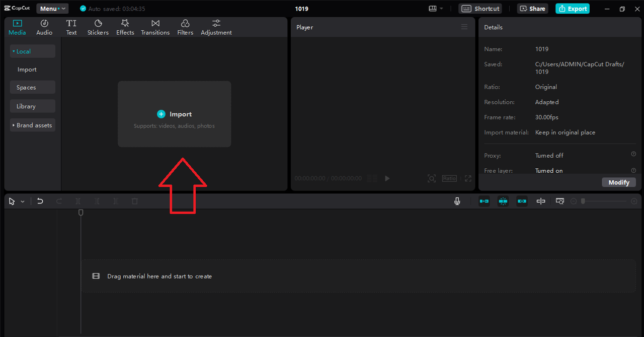Click the player grid compare icon
Screen dimensions: 644x337
pos(372,178)
